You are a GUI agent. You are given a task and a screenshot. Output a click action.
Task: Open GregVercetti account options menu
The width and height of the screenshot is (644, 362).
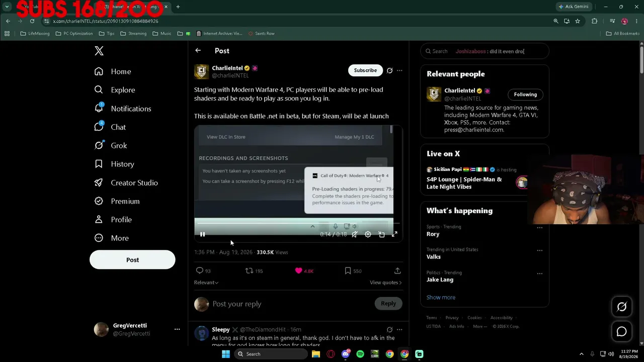click(177, 329)
